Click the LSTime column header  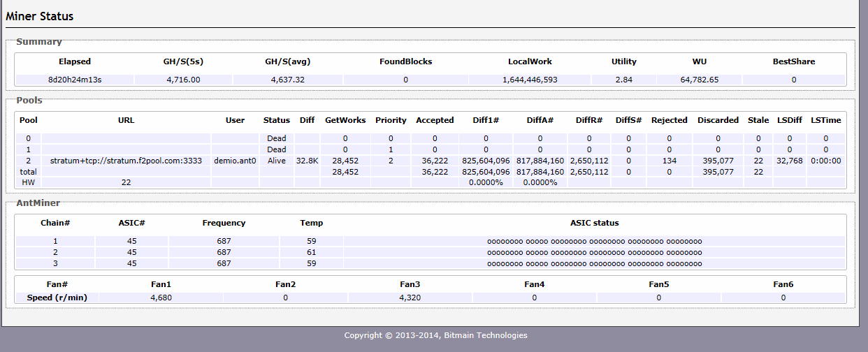pyautogui.click(x=825, y=120)
